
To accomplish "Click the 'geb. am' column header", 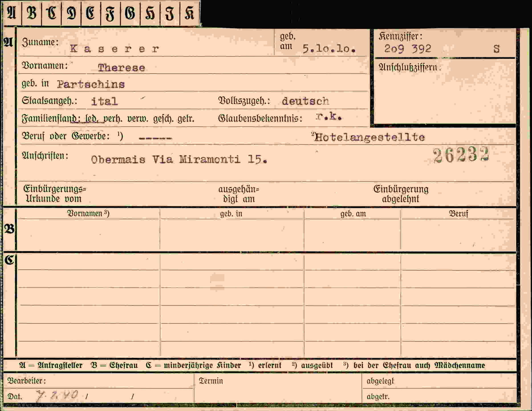I will 353,214.
